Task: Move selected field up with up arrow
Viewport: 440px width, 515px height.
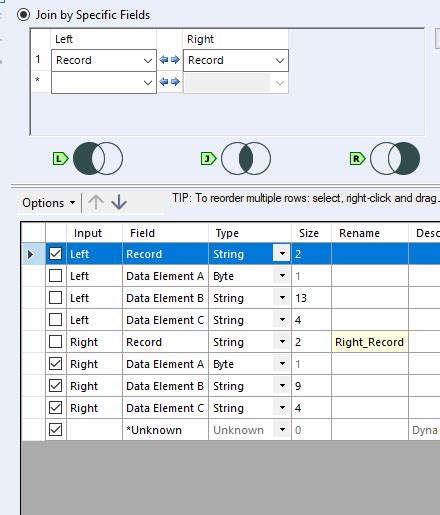Action: click(96, 202)
